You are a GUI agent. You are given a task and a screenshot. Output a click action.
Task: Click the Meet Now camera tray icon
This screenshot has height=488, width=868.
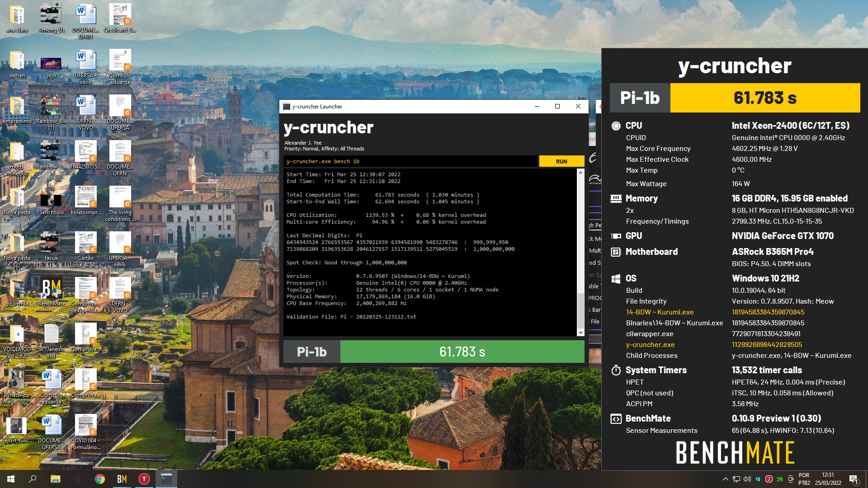(x=791, y=479)
